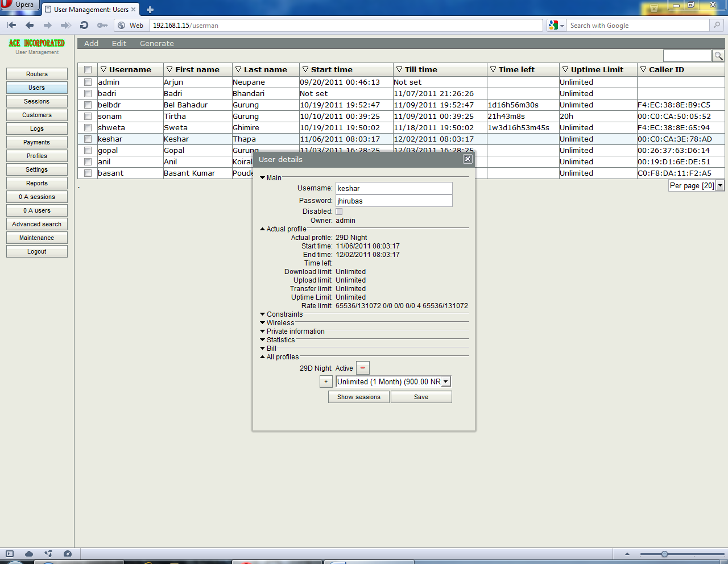Expand the Statistics section
Screen dimensions: 728x564
(263, 340)
